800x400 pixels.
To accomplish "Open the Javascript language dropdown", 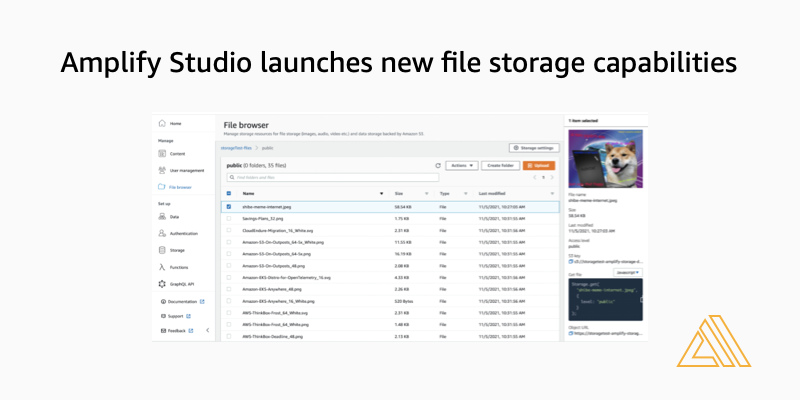I will tap(628, 272).
